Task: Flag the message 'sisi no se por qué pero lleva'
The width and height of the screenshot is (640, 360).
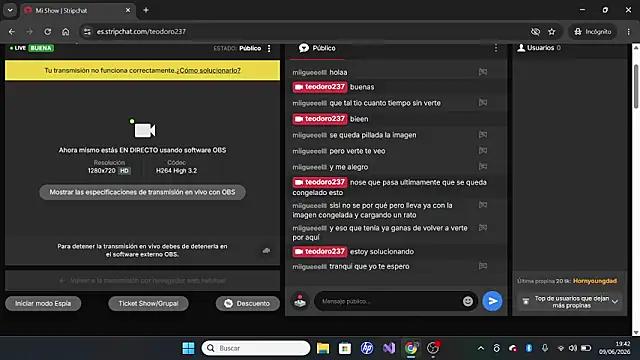Action: click(x=483, y=205)
